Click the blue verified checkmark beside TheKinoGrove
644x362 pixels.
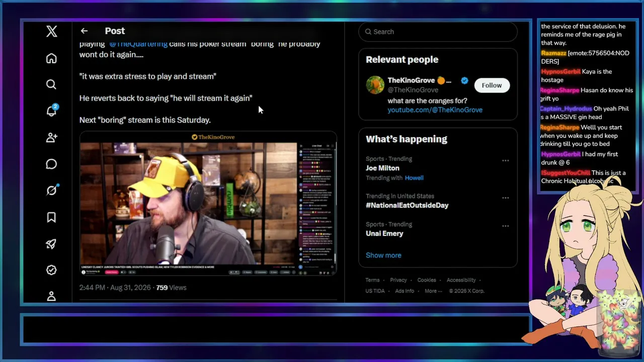(x=464, y=80)
